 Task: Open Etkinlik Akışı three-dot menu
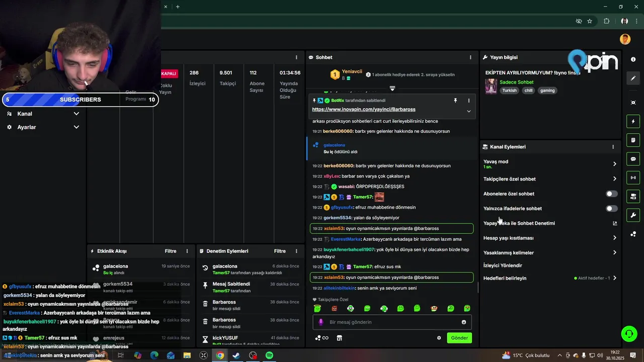(187, 251)
